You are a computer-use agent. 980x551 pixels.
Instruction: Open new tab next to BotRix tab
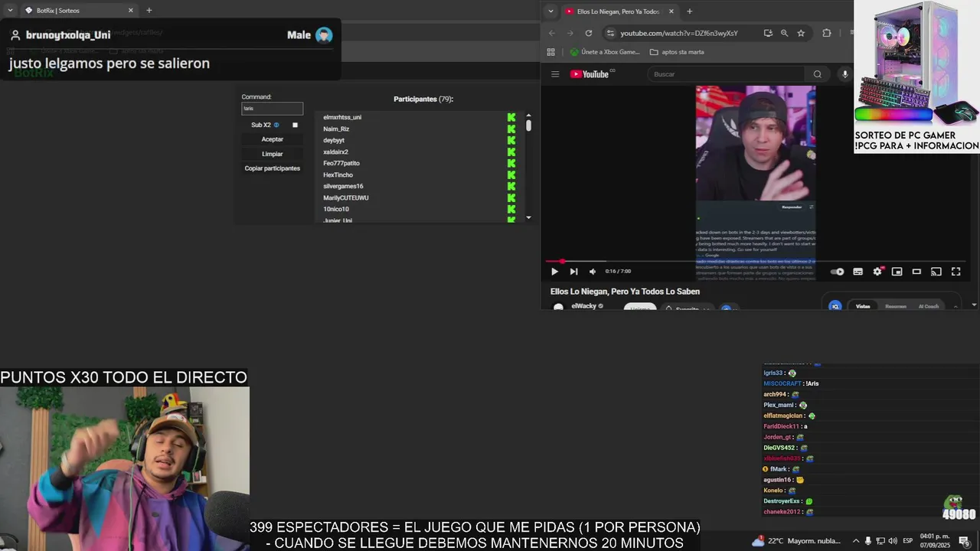click(149, 11)
